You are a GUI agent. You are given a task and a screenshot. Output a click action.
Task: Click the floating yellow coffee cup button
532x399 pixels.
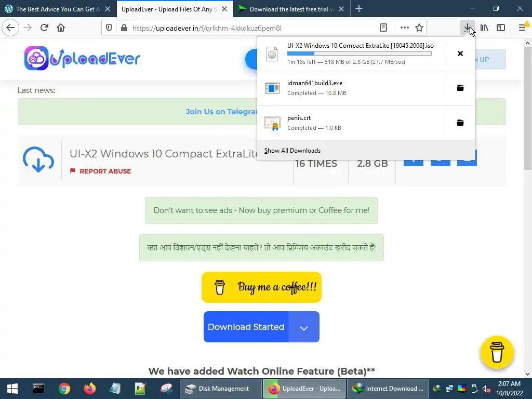tap(497, 352)
